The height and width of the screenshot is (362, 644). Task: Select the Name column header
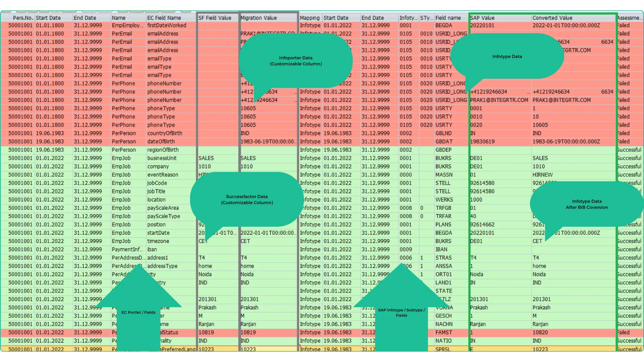[128, 18]
